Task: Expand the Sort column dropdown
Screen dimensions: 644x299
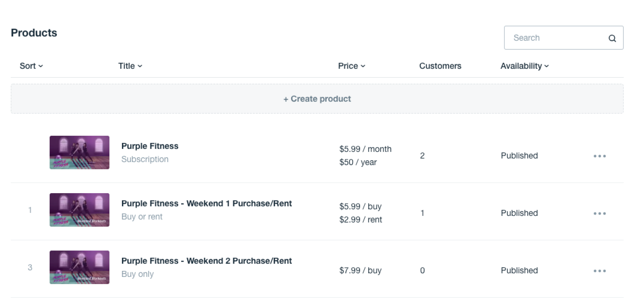Action: tap(31, 66)
